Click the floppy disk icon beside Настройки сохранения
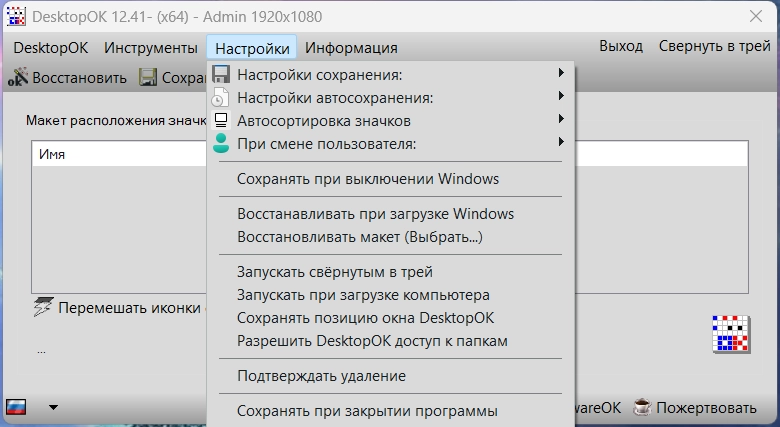Image resolution: width=780 pixels, height=427 pixels. (x=221, y=74)
